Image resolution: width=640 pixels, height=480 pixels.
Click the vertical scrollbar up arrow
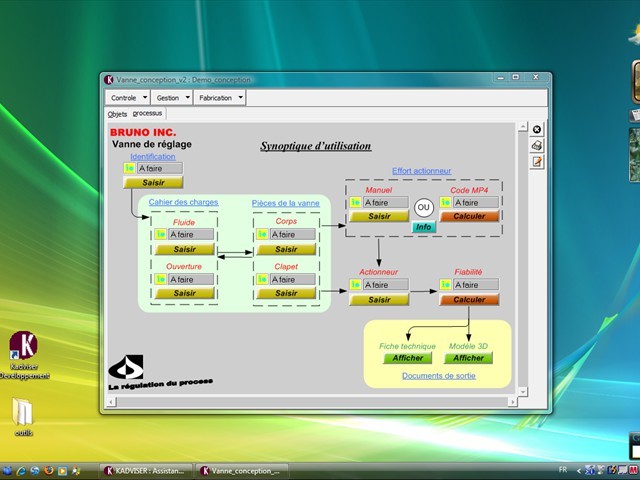pyautogui.click(x=523, y=127)
